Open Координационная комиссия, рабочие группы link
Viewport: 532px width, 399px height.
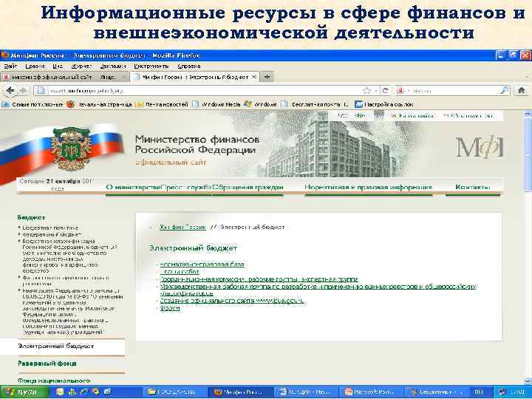(x=259, y=279)
